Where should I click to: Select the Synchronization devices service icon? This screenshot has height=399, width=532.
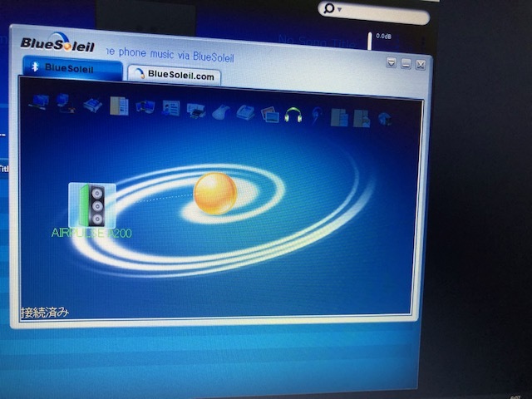pos(145,107)
